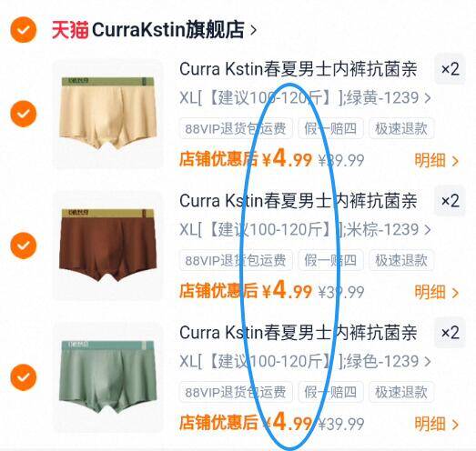476x451 pixels.
Task: Open the CurraKstin旗舰店 store page
Action: coord(174,30)
